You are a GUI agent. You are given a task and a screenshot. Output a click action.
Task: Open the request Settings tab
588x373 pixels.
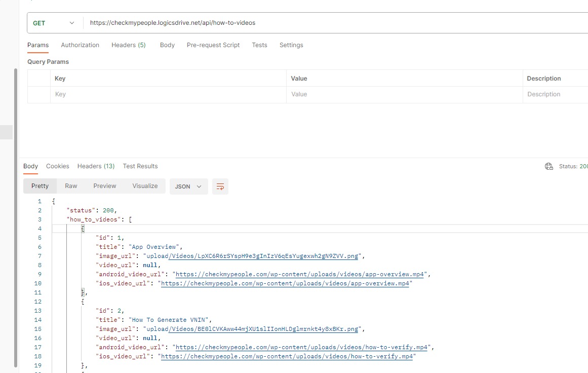click(x=291, y=45)
